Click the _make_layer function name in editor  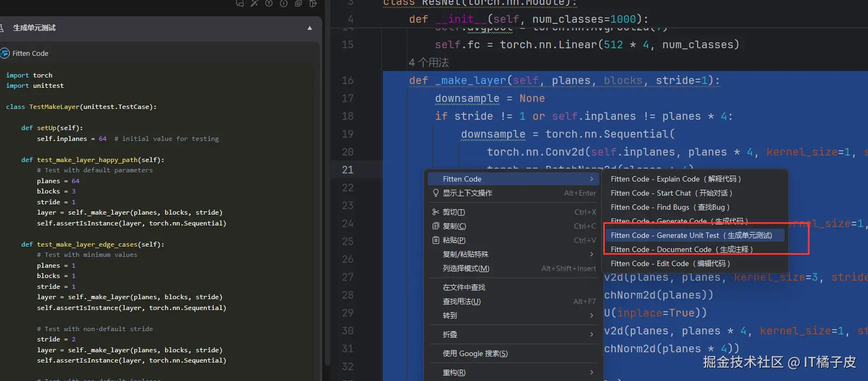[471, 80]
